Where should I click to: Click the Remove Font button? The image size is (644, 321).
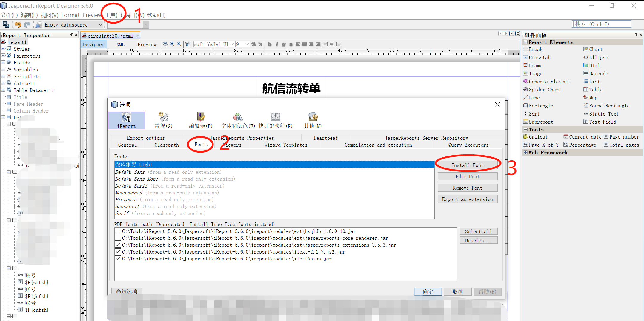click(x=468, y=188)
